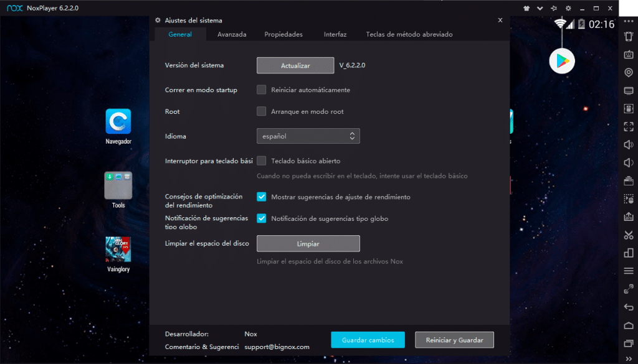Image resolution: width=638 pixels, height=364 pixels.
Task: Click the scissors screenshot tool
Action: click(x=628, y=235)
